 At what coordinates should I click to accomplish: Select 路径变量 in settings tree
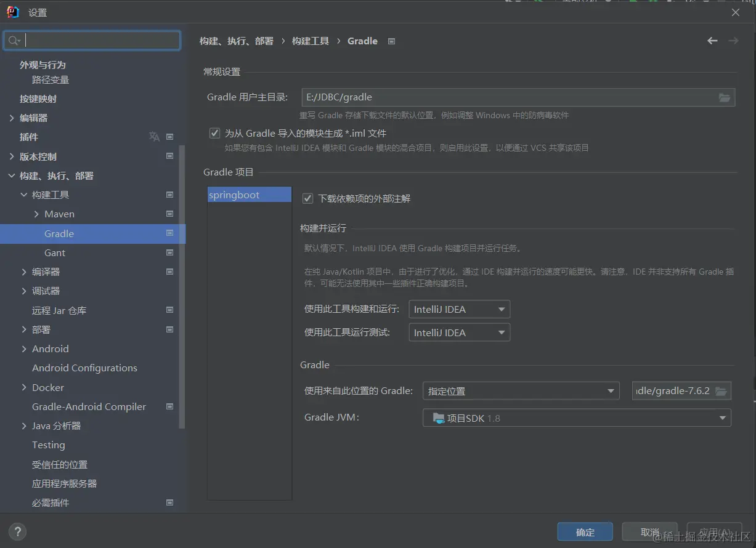pyautogui.click(x=51, y=79)
